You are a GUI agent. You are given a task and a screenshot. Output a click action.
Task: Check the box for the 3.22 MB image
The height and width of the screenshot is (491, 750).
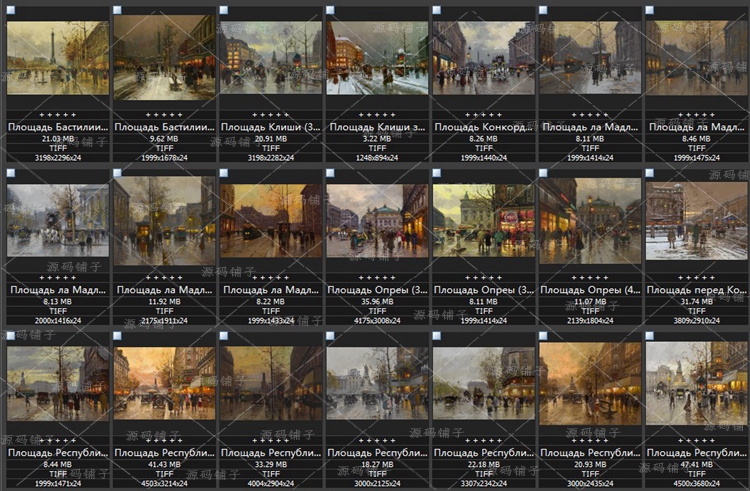click(x=330, y=10)
